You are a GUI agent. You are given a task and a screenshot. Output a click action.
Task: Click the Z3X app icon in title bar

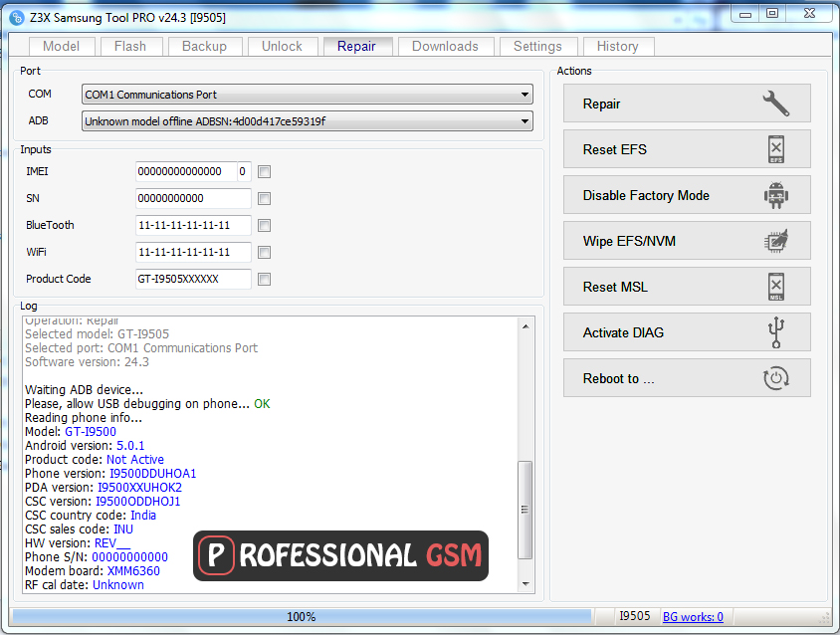pos(17,18)
